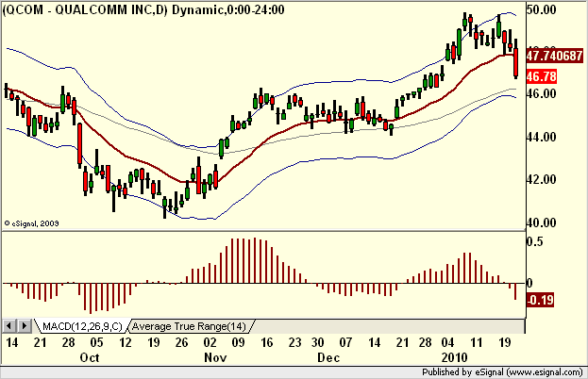
Task: Click the 2010 year label on time axis
Action: coord(455,357)
